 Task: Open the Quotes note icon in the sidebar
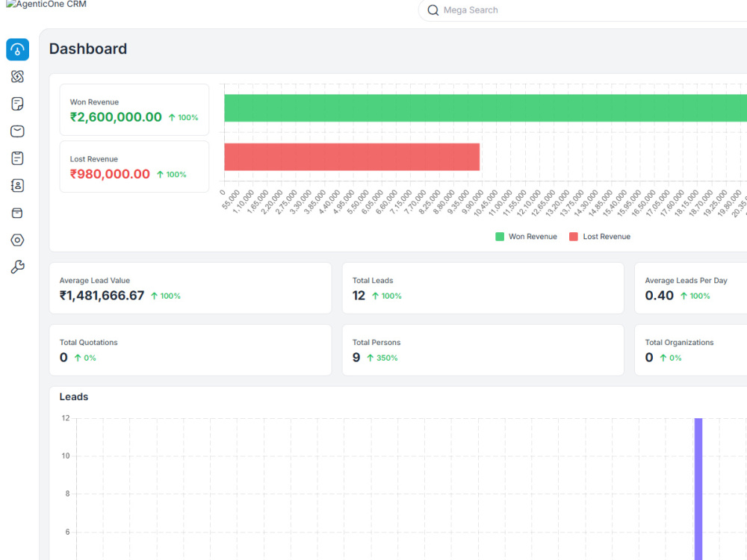18,104
